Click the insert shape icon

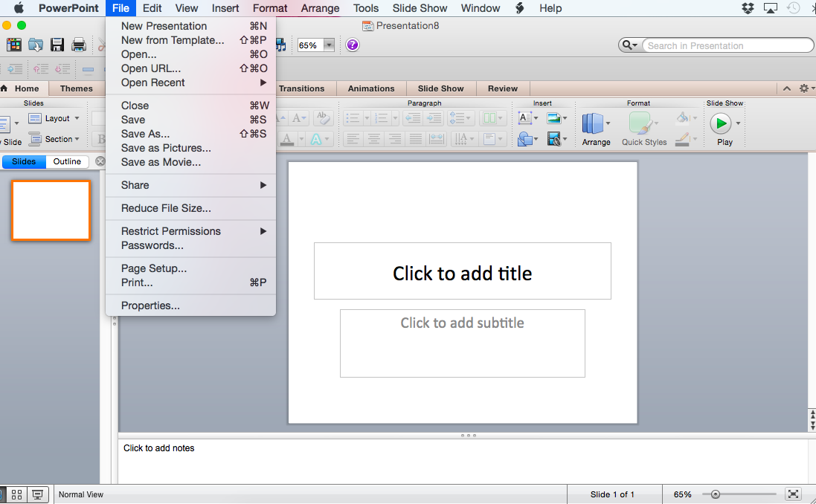click(x=525, y=139)
